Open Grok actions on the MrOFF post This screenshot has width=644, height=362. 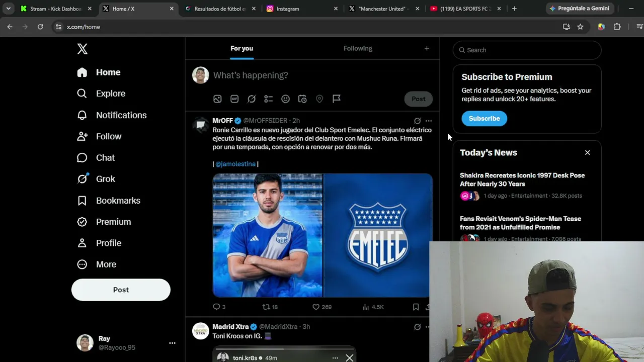[x=417, y=121]
